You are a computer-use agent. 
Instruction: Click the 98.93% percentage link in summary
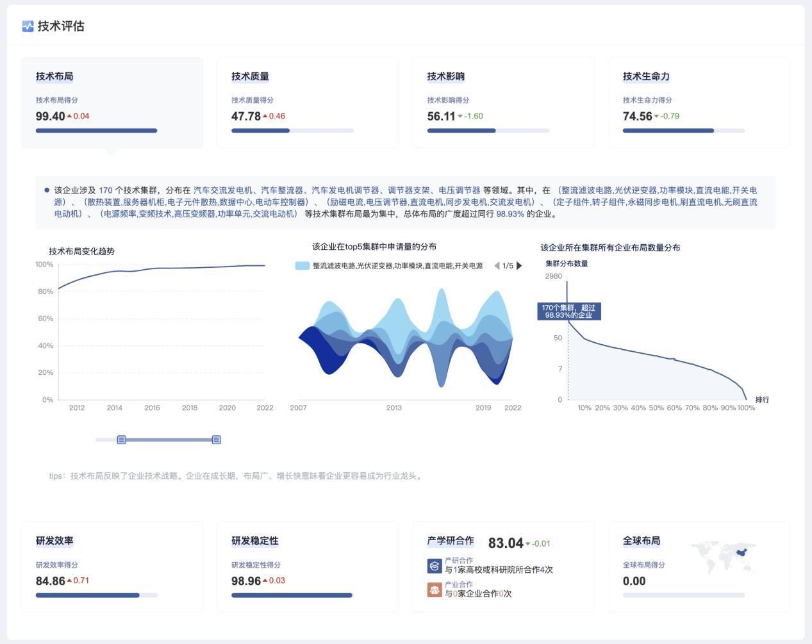pos(510,214)
